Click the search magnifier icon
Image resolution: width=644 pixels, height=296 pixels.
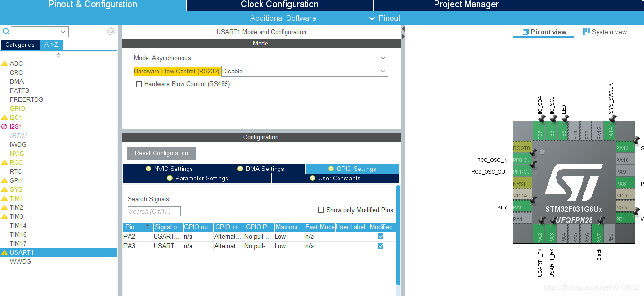(x=6, y=32)
